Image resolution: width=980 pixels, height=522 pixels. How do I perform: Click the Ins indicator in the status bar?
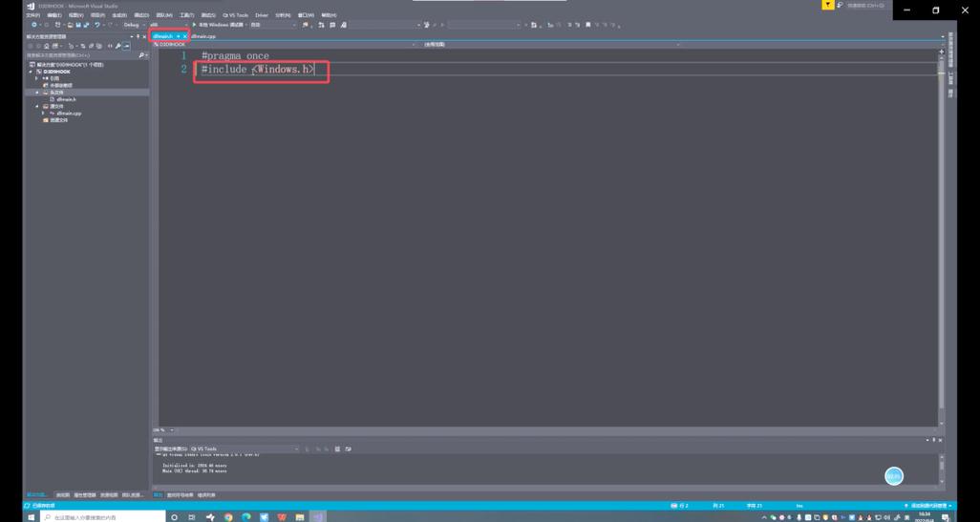799,505
